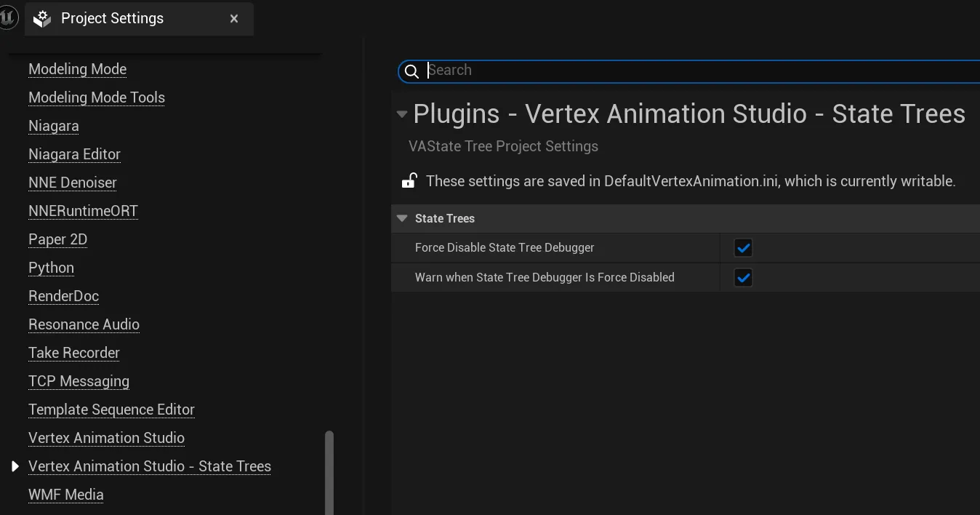This screenshot has height=515, width=980.
Task: Open TCP Messaging settings
Action: [x=79, y=381]
